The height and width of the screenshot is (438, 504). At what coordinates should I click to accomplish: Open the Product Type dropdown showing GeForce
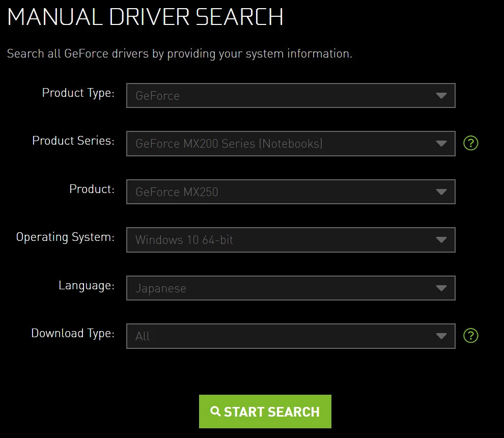click(x=291, y=96)
